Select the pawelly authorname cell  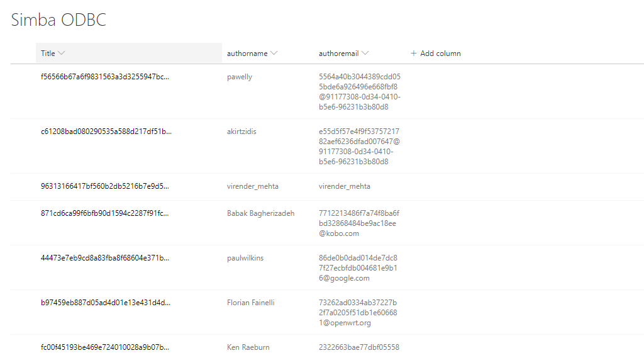240,77
